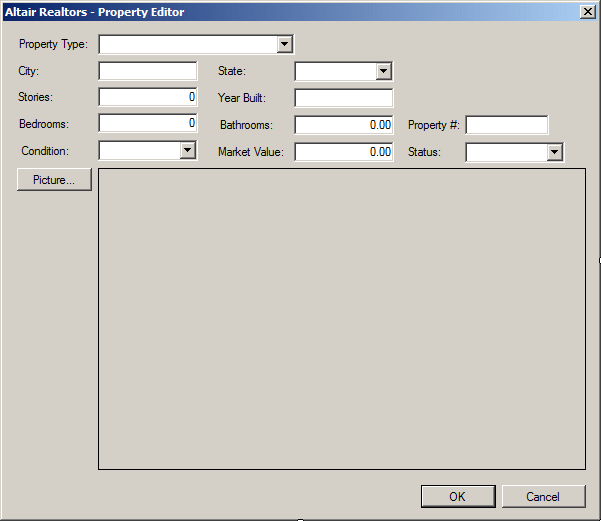Click the Property Type label
This screenshot has height=521, width=601.
click(53, 44)
